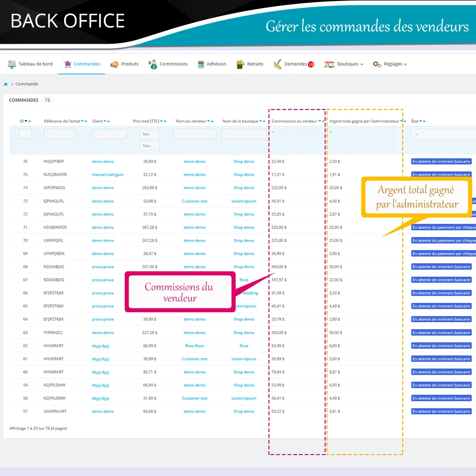Open the Demandes tab

click(x=294, y=64)
